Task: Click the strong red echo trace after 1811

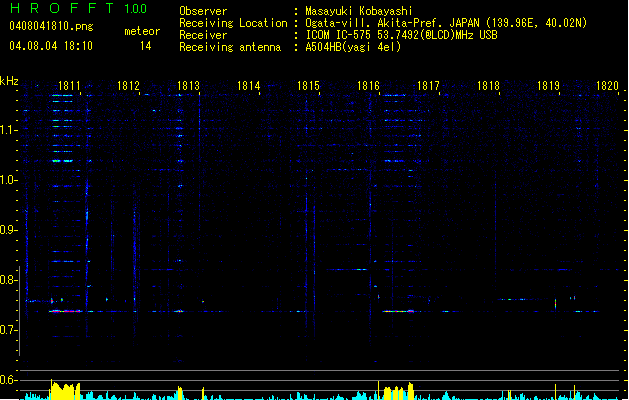Action: pos(65,311)
